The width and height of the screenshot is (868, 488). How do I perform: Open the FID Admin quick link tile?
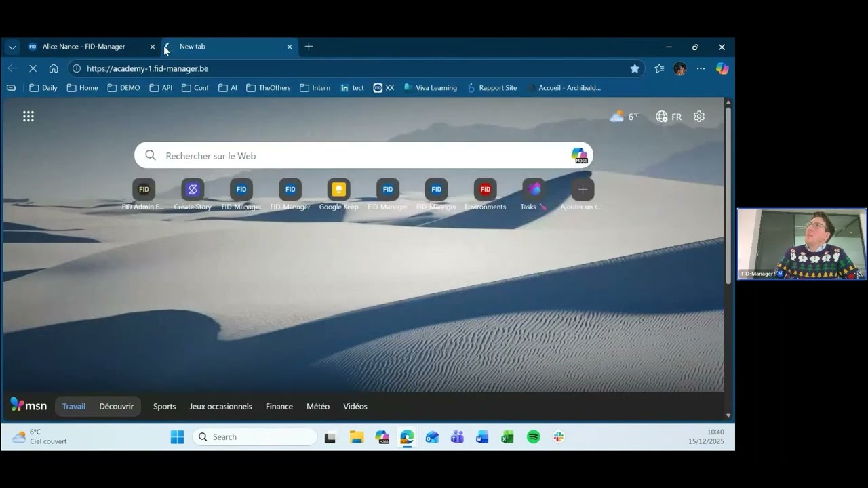click(143, 195)
